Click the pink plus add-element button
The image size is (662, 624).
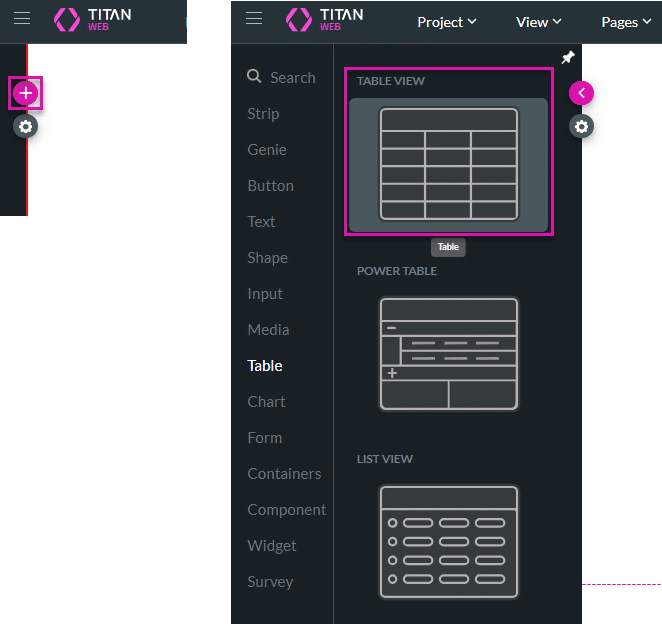coord(26,93)
